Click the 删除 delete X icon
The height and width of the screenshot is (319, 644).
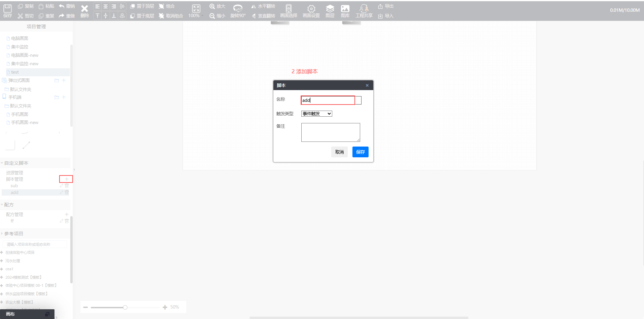coord(84,9)
